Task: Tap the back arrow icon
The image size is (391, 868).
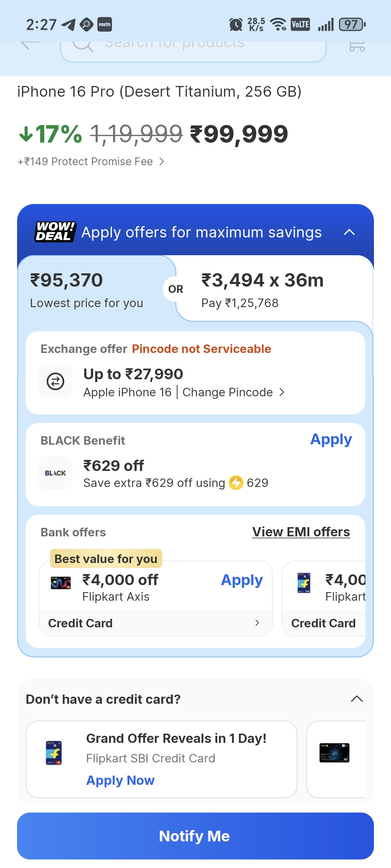Action: click(x=30, y=44)
